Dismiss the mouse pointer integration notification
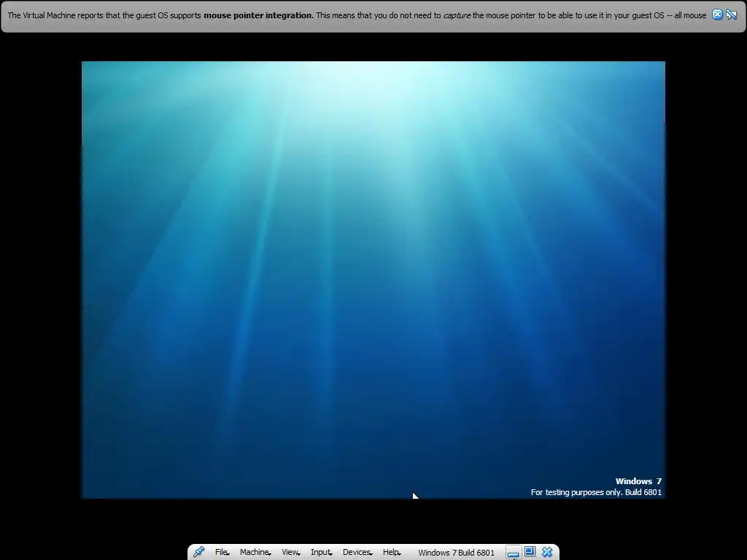This screenshot has width=747, height=560. [x=717, y=15]
